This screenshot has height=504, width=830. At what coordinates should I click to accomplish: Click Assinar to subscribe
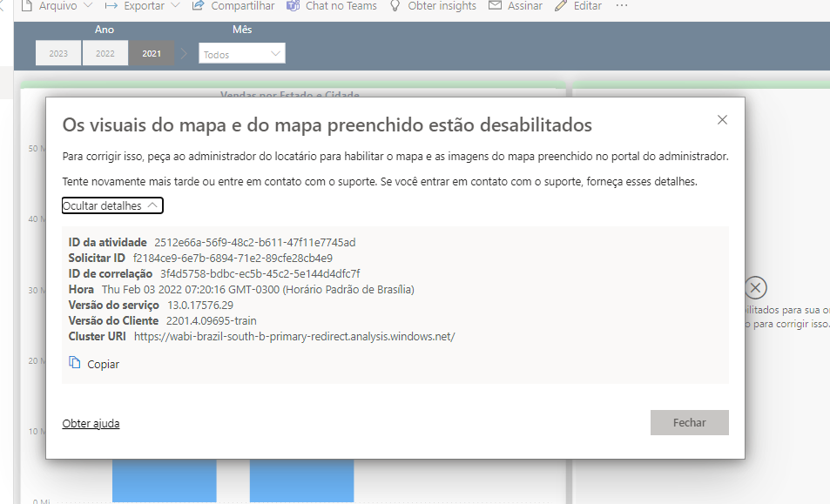516,6
